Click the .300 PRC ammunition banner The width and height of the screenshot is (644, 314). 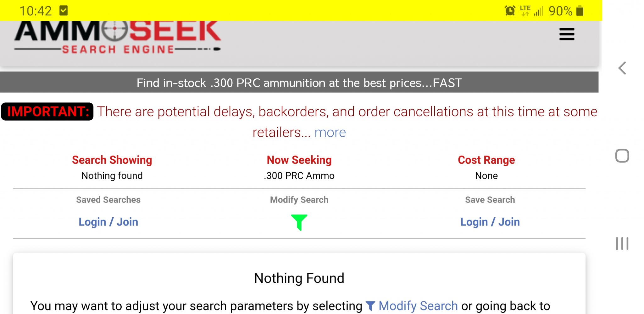coord(299,83)
